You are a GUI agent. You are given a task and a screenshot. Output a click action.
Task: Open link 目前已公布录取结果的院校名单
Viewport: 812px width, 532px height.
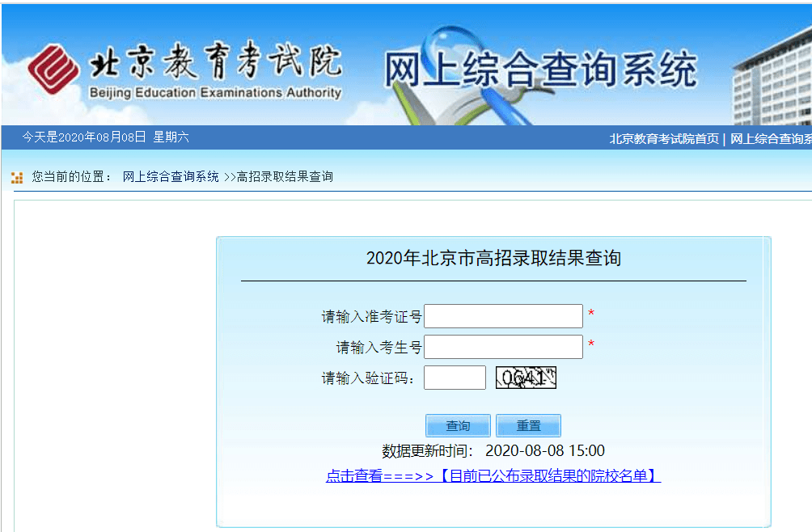pos(493,475)
